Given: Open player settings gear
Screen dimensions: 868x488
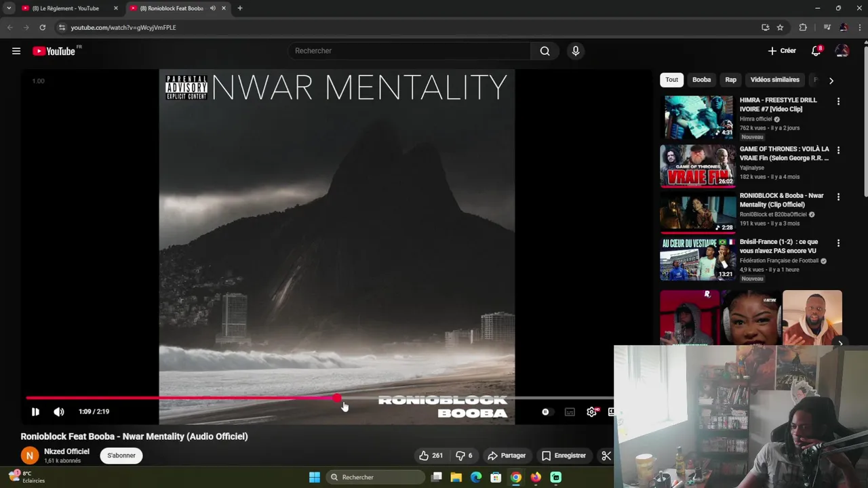Looking at the screenshot, I should pyautogui.click(x=592, y=411).
